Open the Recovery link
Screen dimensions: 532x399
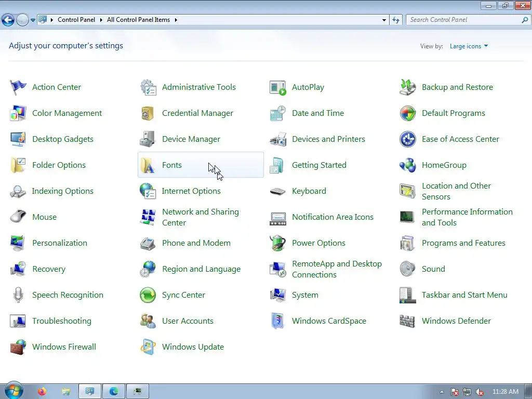(x=49, y=269)
